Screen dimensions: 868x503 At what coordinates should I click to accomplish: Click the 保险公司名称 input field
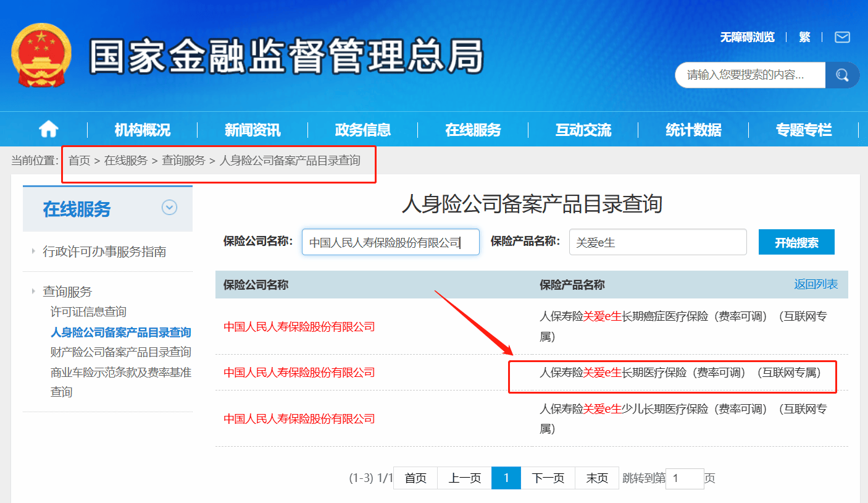[391, 242]
